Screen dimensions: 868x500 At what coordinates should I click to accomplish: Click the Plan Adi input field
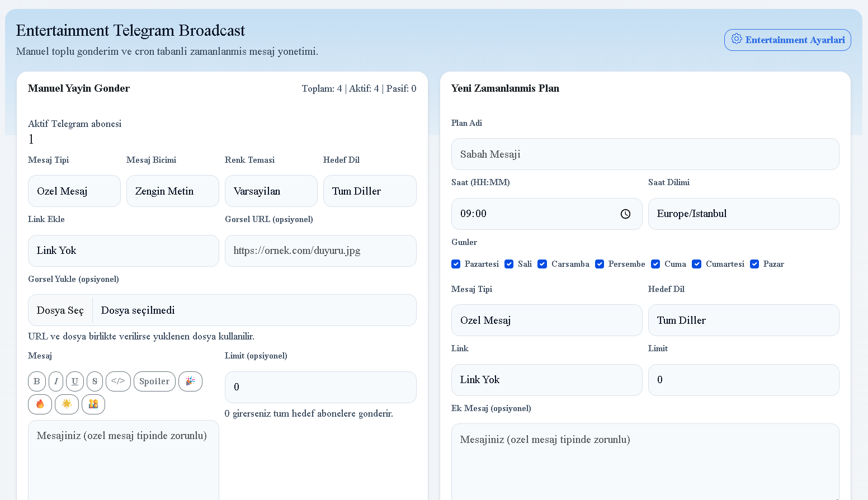tap(645, 154)
